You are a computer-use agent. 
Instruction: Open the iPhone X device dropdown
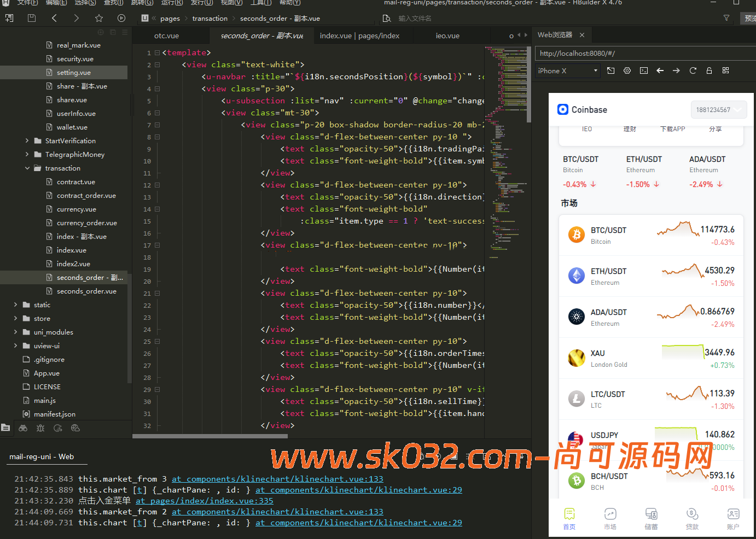(x=567, y=71)
